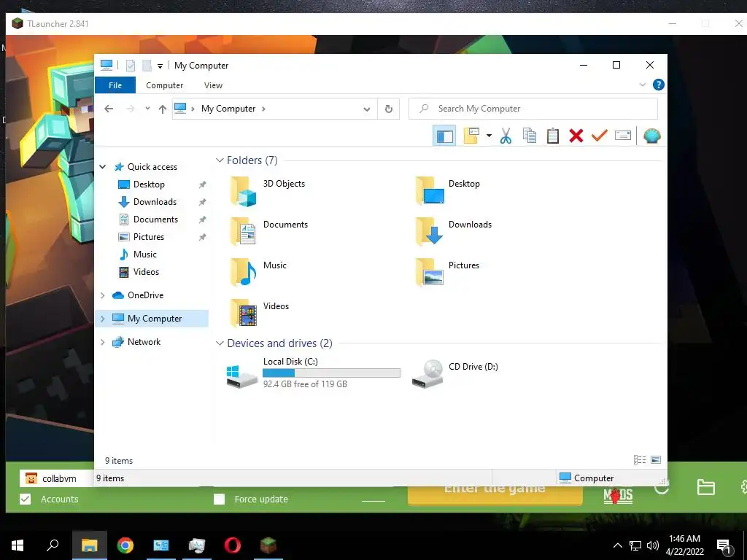Expand the ribbon with the chevron
Screen dimensions: 747x560
pos(642,85)
